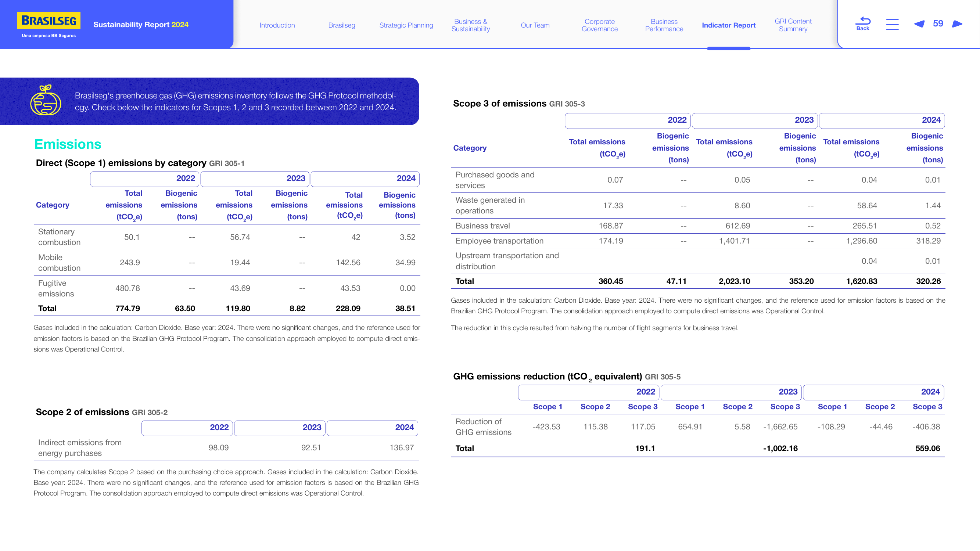Select Waste generated in operations row

click(x=698, y=205)
